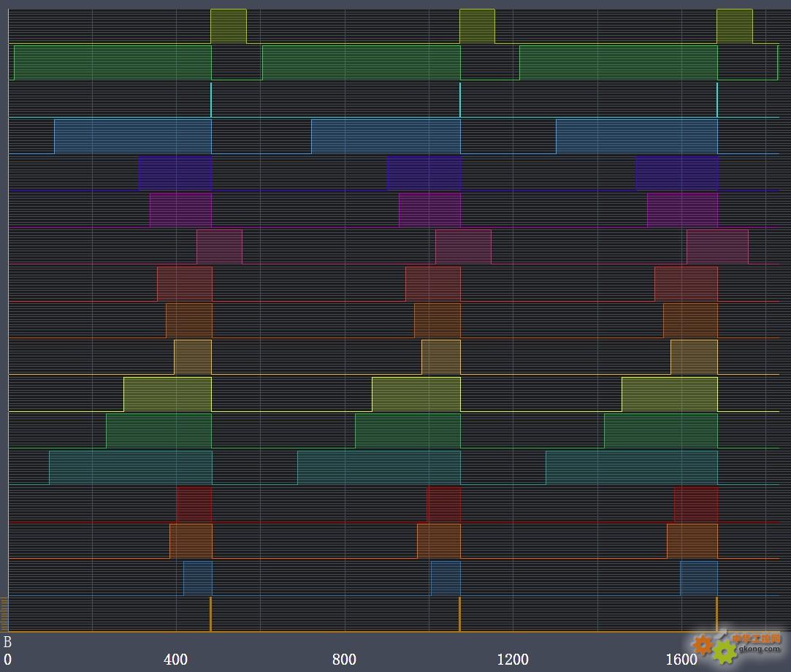Viewport: 791px width, 672px height.
Task: Click the second dark red pulse block
Action: click(443, 504)
